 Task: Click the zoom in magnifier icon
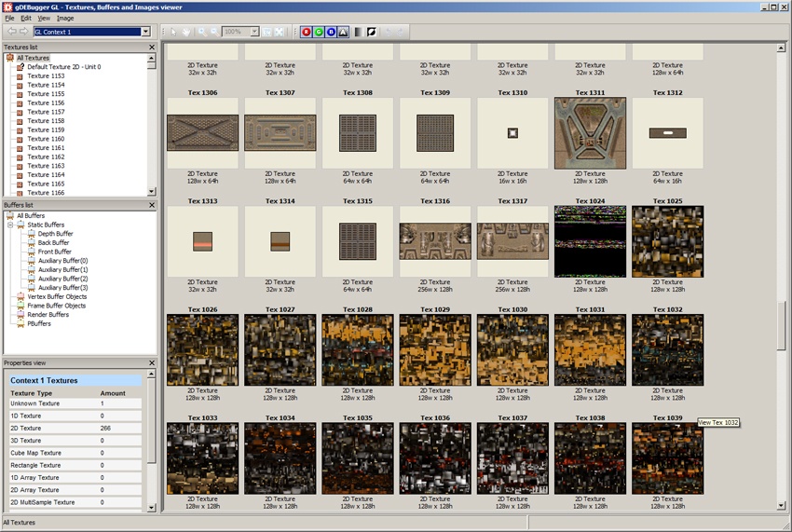pyautogui.click(x=201, y=32)
